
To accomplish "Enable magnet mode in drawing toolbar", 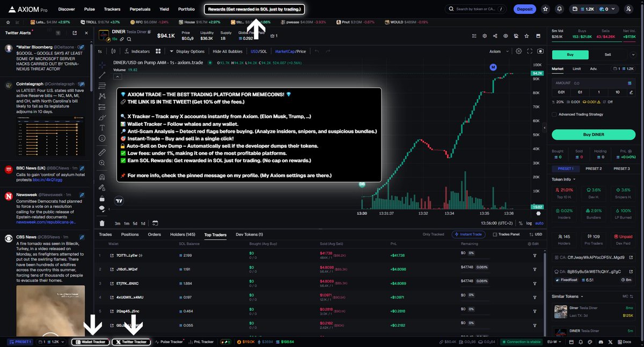I will (102, 177).
